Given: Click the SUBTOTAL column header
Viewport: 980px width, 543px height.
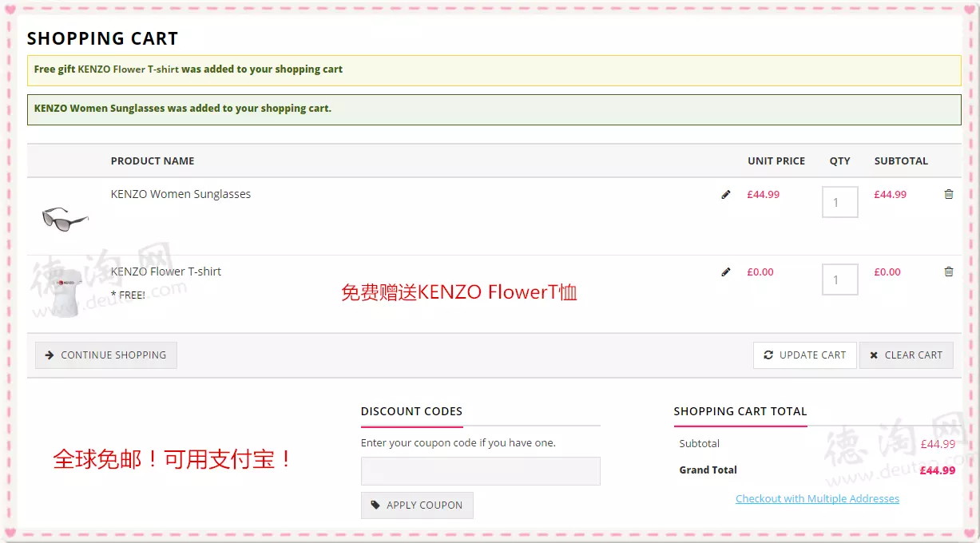Looking at the screenshot, I should tap(901, 161).
